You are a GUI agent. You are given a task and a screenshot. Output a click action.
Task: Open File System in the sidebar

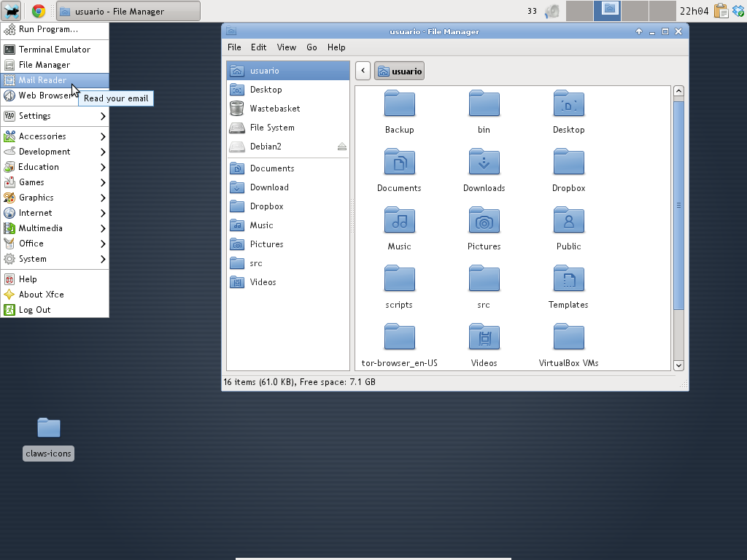tap(287, 128)
